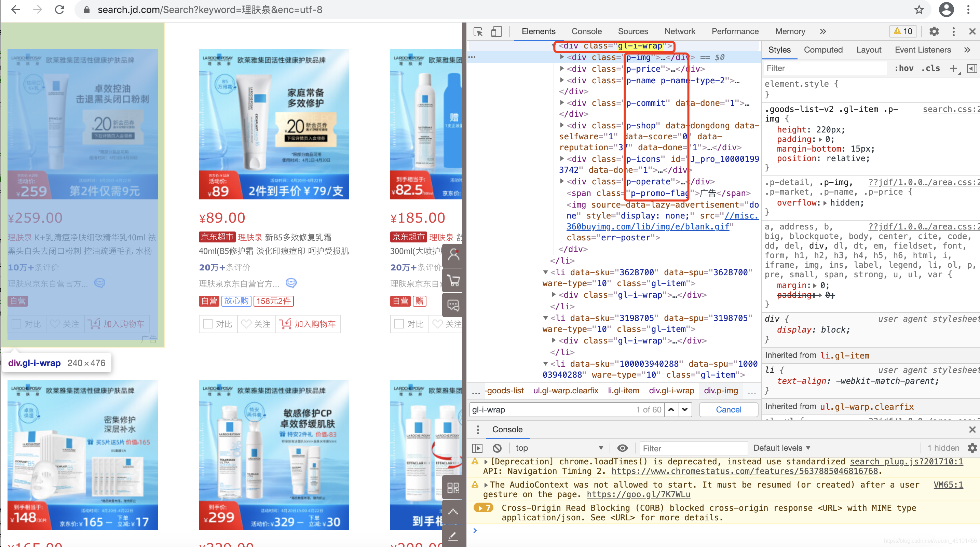The image size is (980, 547).
Task: Switch to the Sources tab
Action: (x=633, y=31)
